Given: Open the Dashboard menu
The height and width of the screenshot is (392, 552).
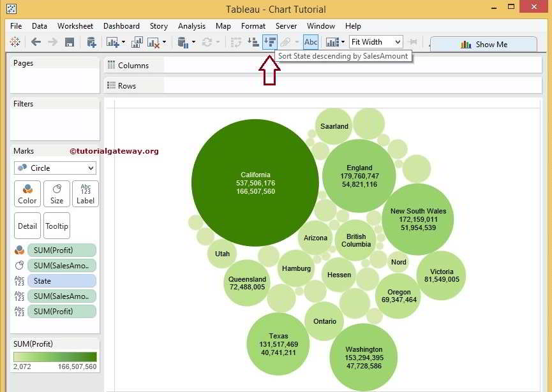Looking at the screenshot, I should pyautogui.click(x=121, y=26).
